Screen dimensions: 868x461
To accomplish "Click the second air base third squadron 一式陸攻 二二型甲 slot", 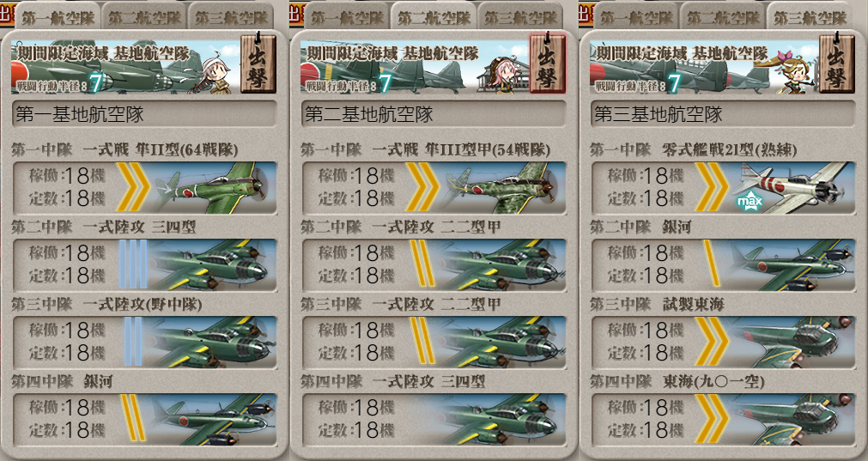I will [x=434, y=342].
